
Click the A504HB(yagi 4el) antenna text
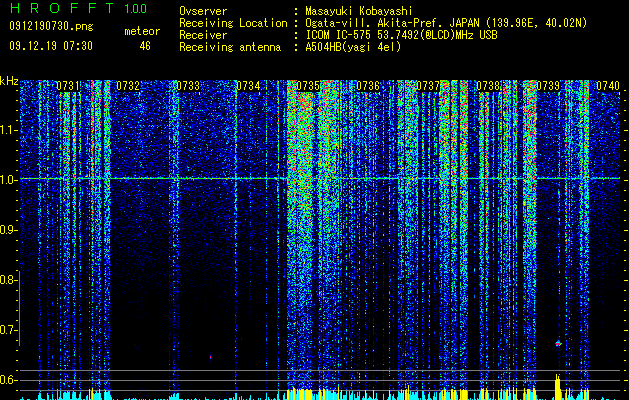point(353,47)
